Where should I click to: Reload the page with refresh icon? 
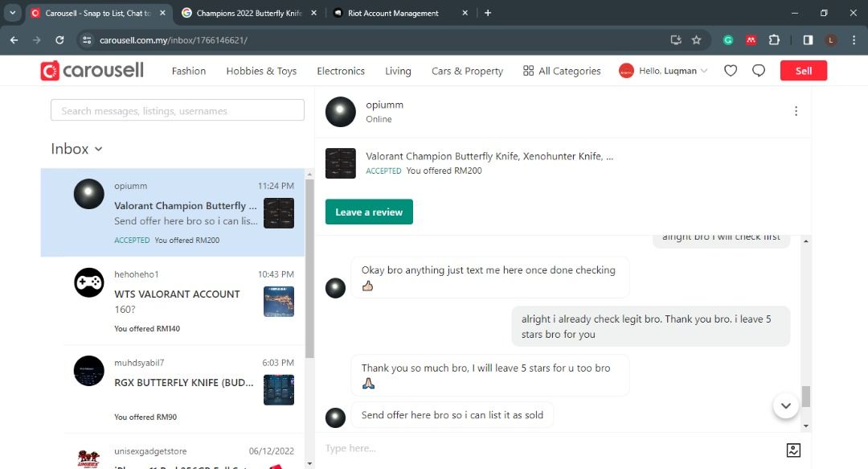pos(59,40)
